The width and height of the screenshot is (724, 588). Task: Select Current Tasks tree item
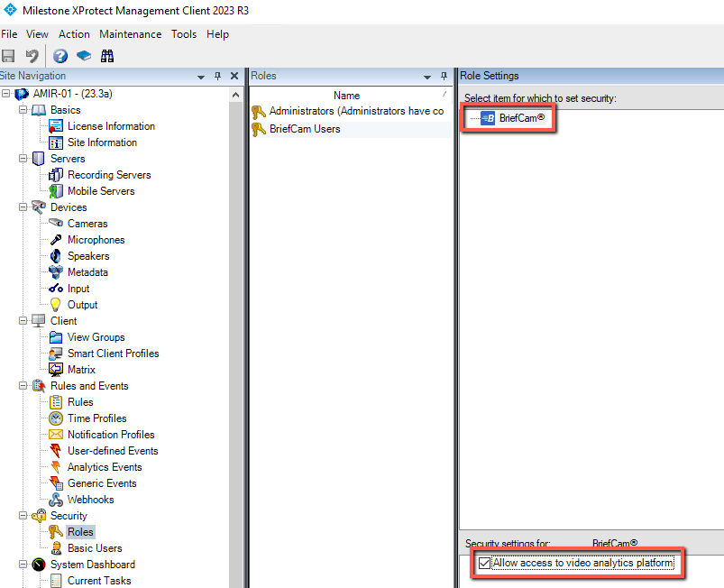[x=99, y=581]
